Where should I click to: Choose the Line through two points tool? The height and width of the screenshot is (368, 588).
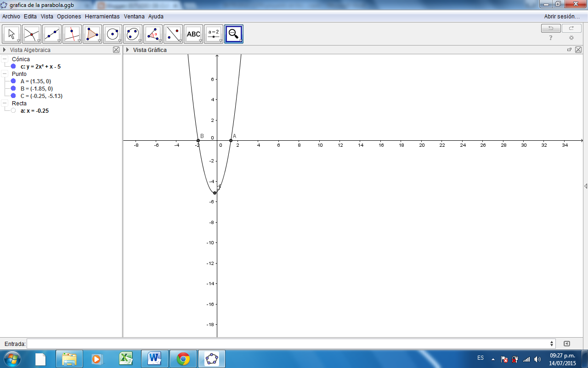coord(51,34)
